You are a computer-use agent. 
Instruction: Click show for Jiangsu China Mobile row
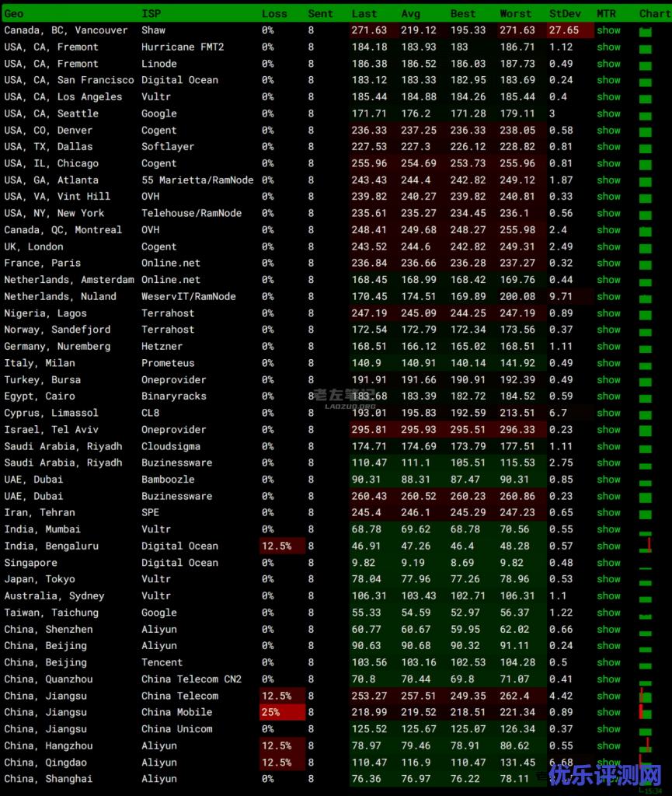[608, 713]
